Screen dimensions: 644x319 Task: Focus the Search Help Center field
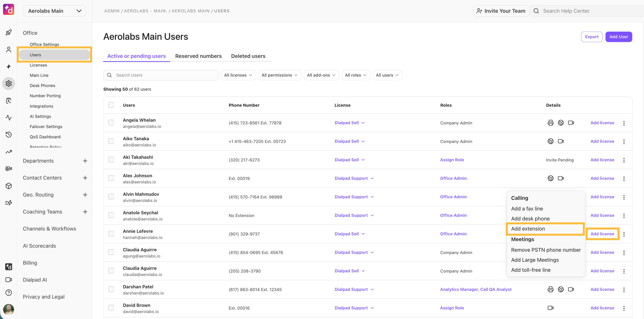pyautogui.click(x=587, y=11)
